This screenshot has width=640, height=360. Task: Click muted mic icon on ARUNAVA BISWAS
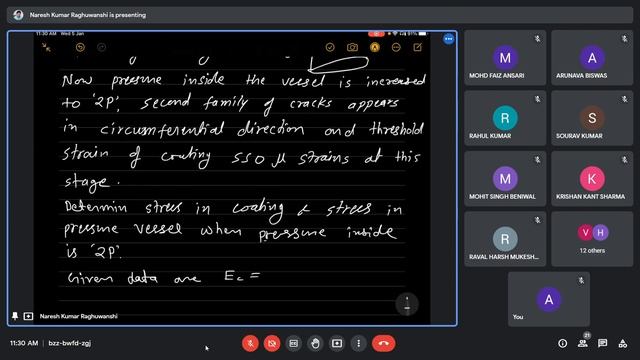(624, 39)
